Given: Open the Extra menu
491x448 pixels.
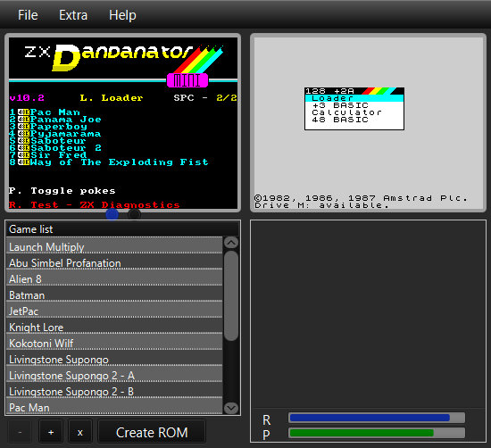Looking at the screenshot, I should click(x=73, y=14).
